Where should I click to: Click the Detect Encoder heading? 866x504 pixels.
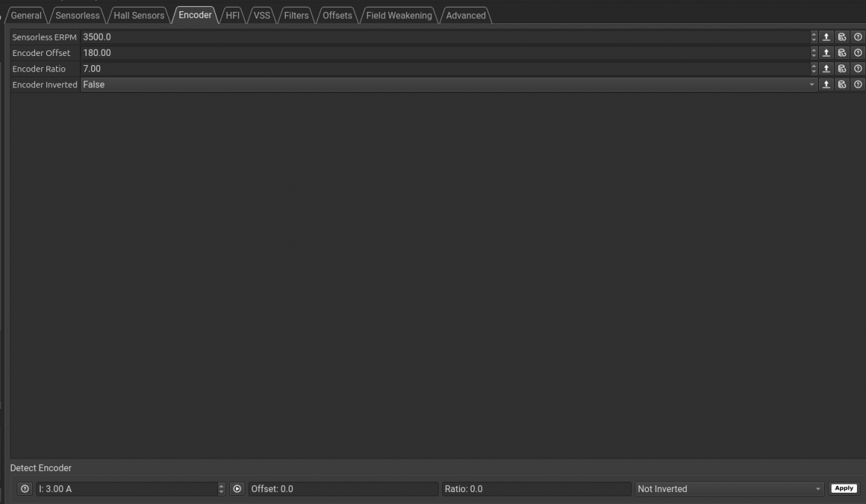(41, 468)
